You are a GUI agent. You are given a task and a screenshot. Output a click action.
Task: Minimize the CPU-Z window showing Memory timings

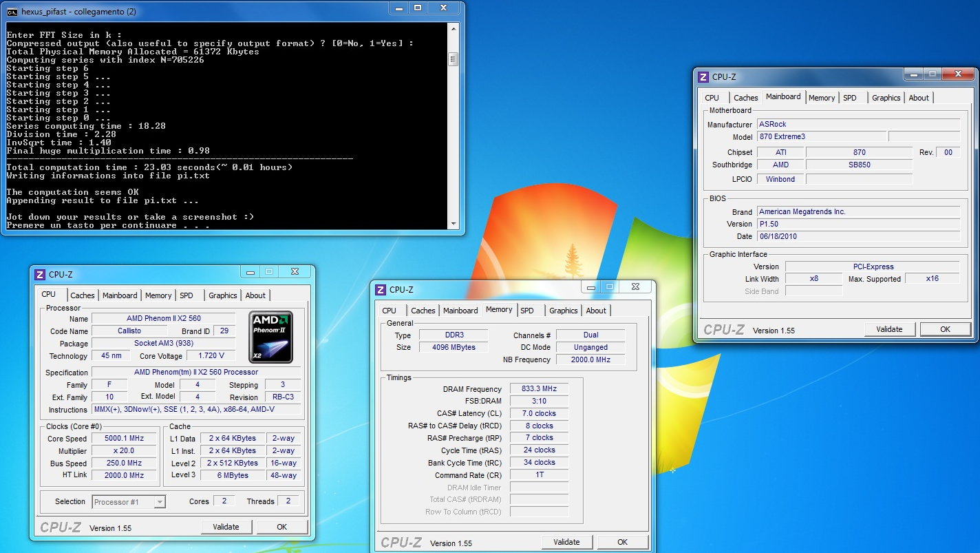(591, 286)
